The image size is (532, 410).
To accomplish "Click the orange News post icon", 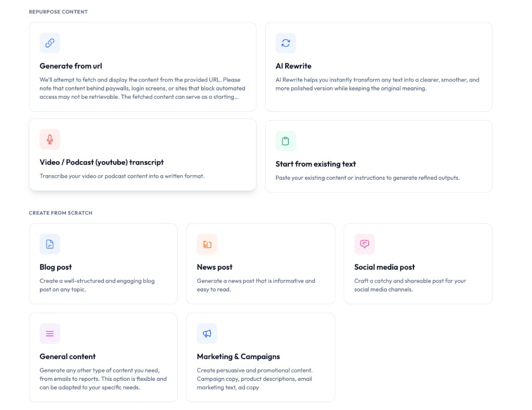I will (207, 244).
